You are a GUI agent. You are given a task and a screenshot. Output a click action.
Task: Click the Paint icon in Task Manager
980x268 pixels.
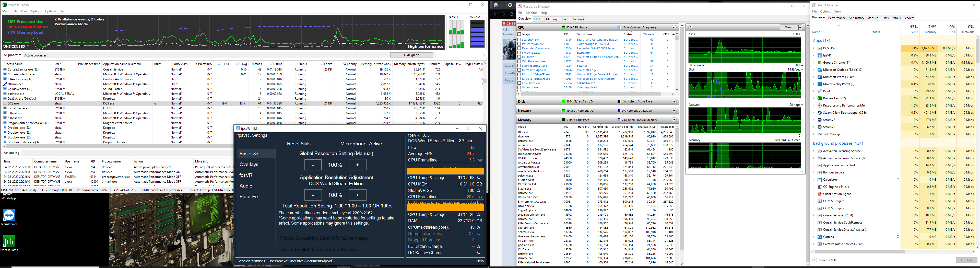[x=819, y=91]
